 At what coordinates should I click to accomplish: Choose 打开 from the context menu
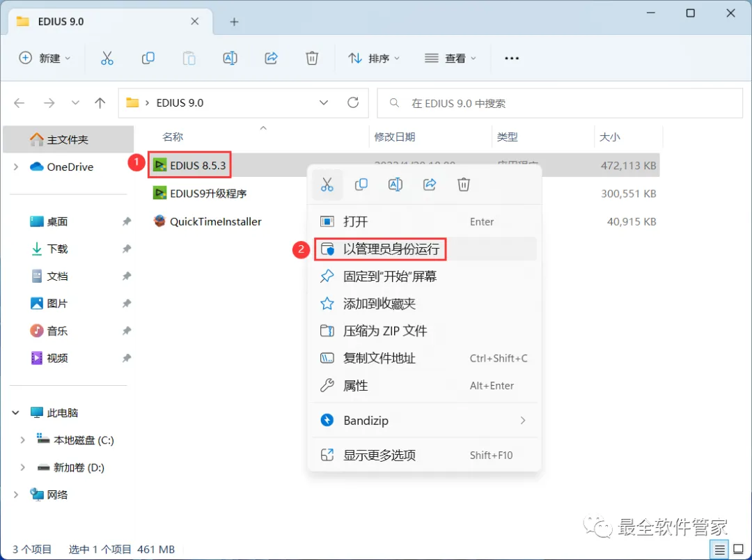click(x=424, y=221)
